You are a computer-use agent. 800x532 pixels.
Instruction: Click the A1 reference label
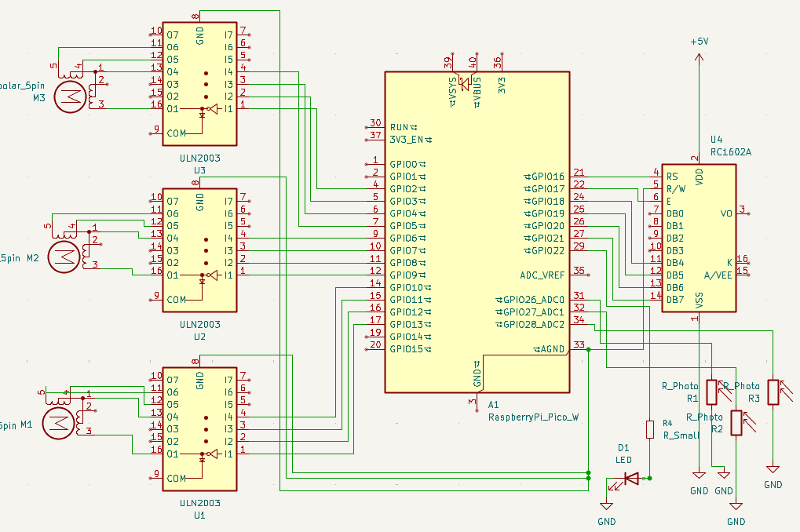pyautogui.click(x=493, y=405)
